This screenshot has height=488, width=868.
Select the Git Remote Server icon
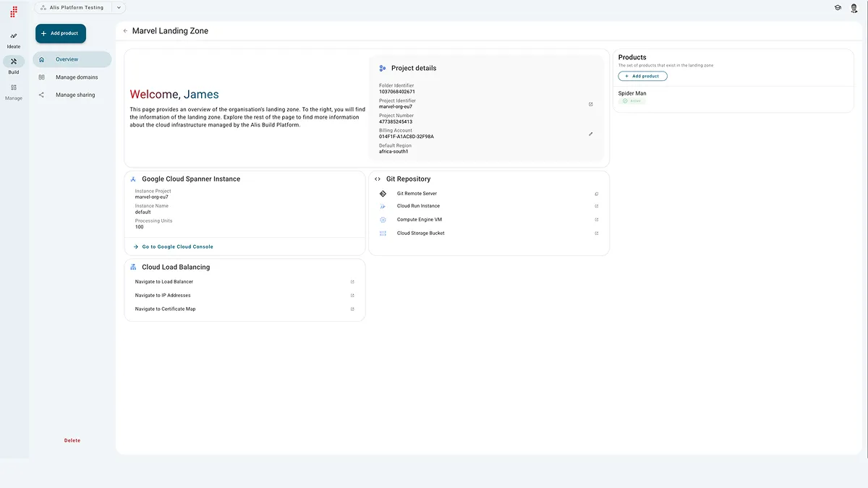coord(383,193)
